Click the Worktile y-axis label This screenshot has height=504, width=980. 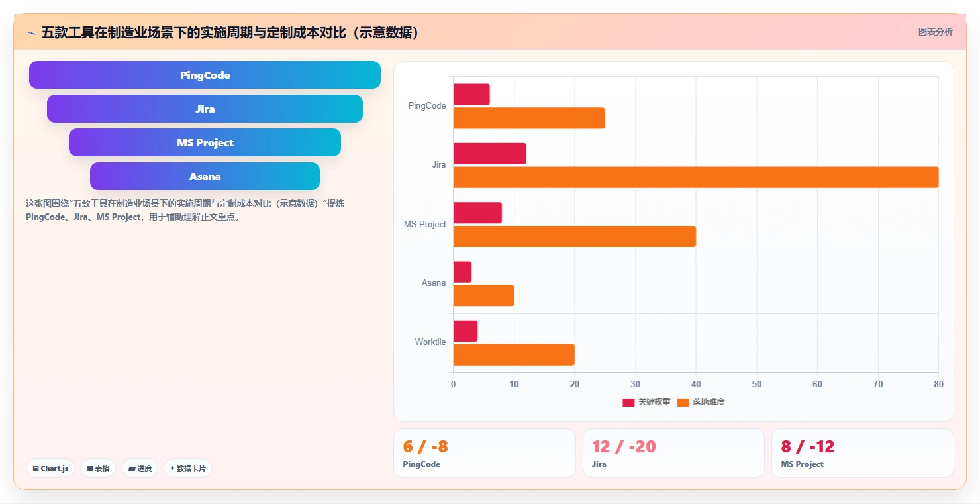point(430,342)
